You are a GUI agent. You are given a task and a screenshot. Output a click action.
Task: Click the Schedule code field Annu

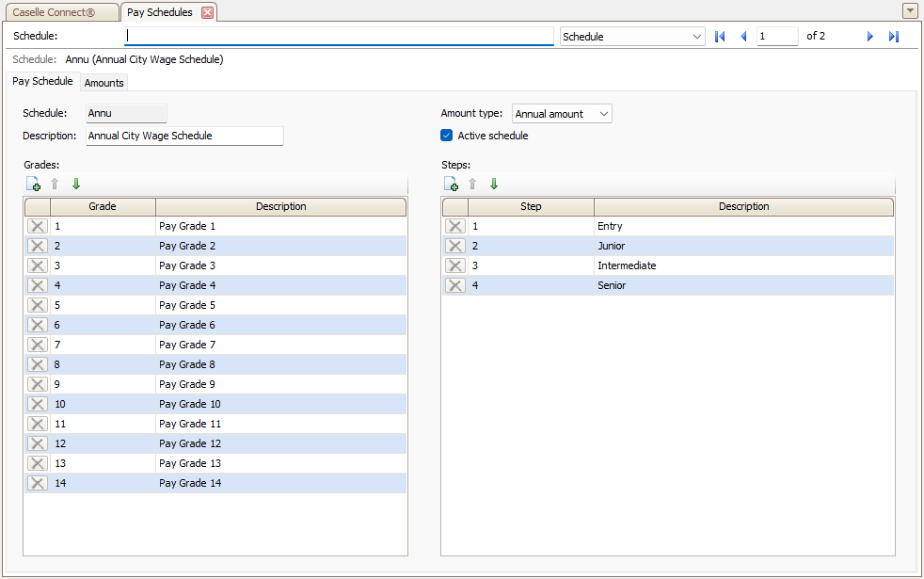(126, 113)
